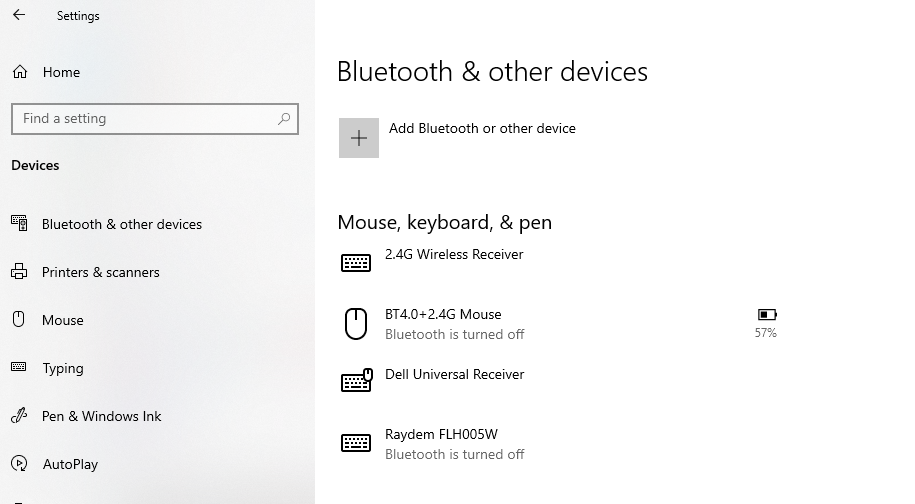The image size is (915, 504).
Task: Click the Printers & scanners sidebar icon
Action: click(19, 272)
